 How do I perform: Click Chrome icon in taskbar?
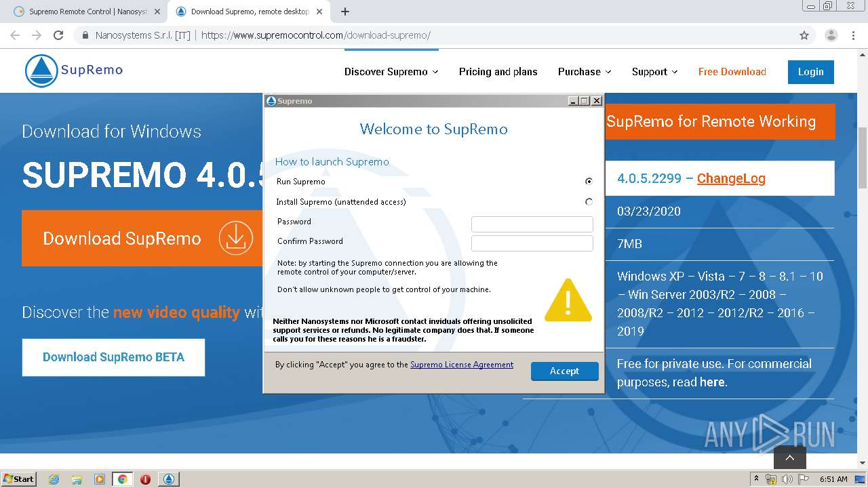click(x=122, y=479)
